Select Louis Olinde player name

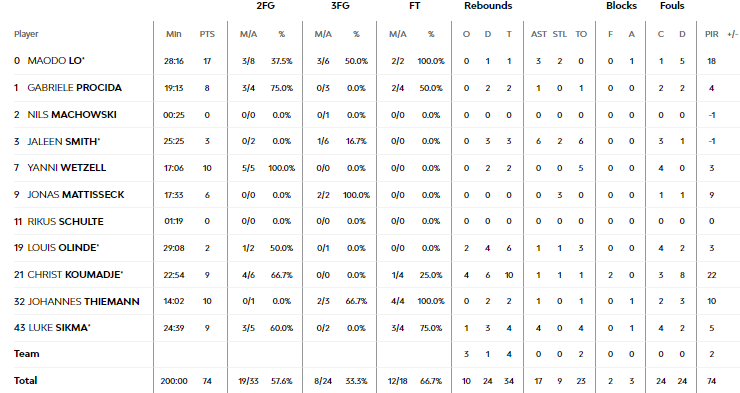pos(63,248)
